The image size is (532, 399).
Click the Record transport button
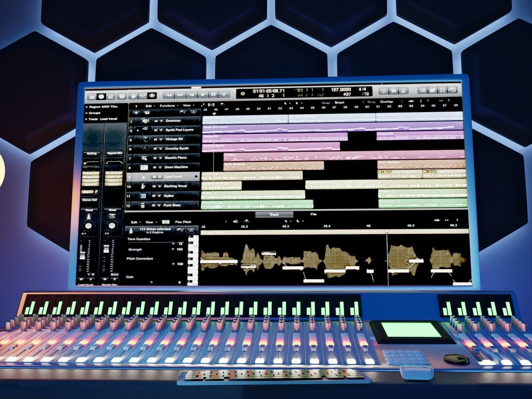pyautogui.click(x=224, y=95)
